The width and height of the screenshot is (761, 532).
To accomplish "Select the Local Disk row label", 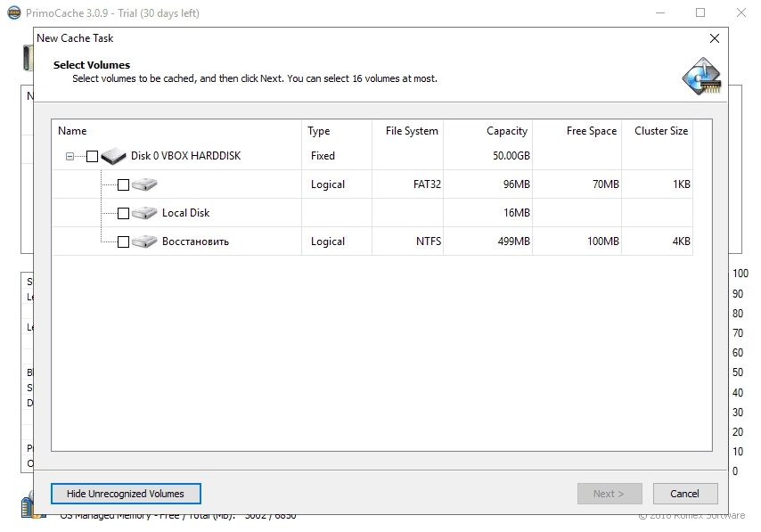I will tap(186, 213).
